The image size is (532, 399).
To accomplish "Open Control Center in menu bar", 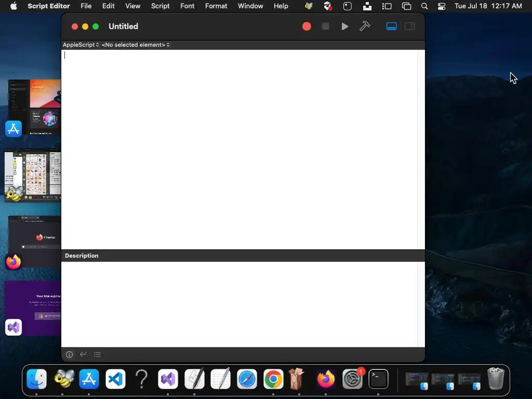I will coord(442,6).
